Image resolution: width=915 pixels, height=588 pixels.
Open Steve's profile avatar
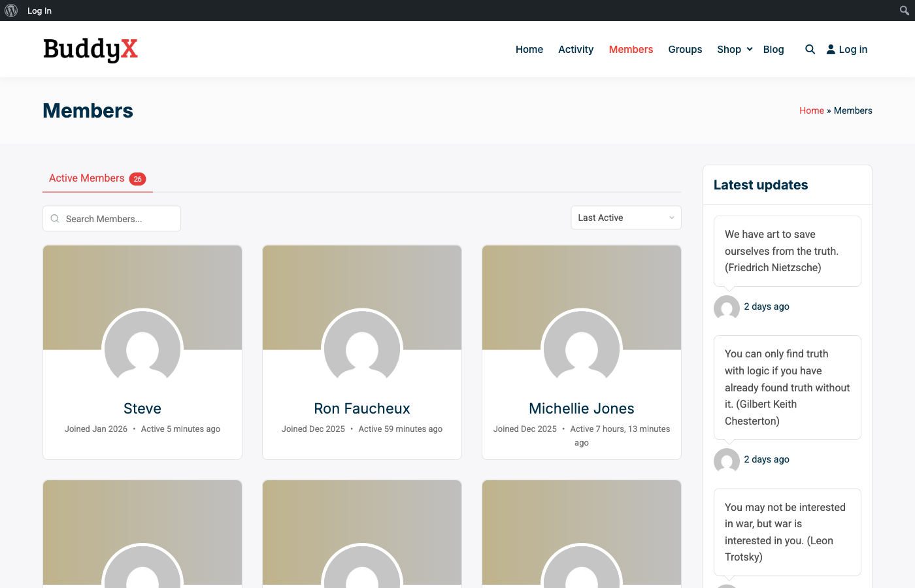click(142, 348)
